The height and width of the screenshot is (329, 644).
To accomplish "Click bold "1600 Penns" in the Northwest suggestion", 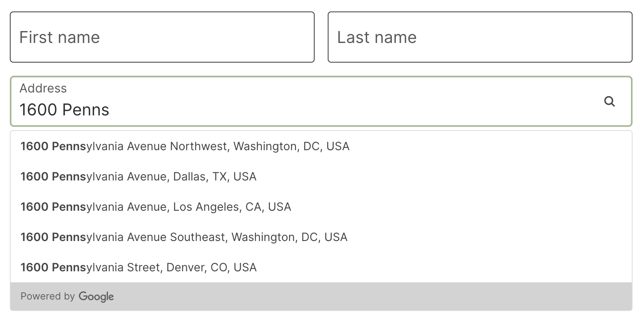I will point(53,146).
